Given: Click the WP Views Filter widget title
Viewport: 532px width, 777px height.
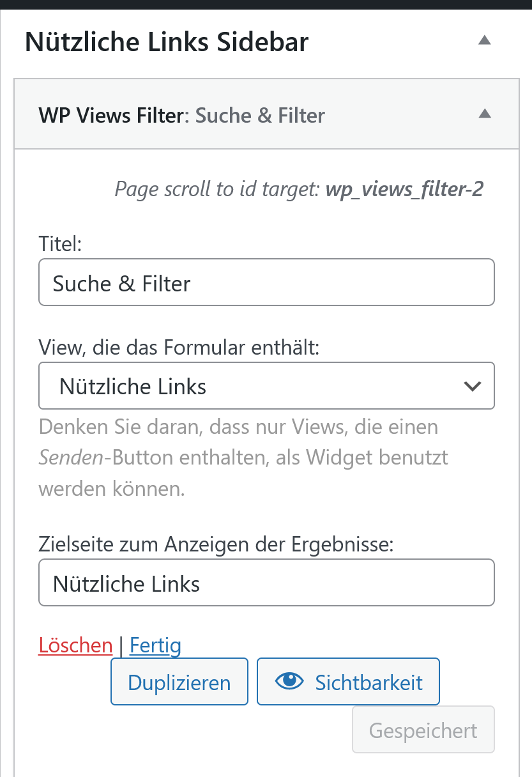Looking at the screenshot, I should coord(182,115).
